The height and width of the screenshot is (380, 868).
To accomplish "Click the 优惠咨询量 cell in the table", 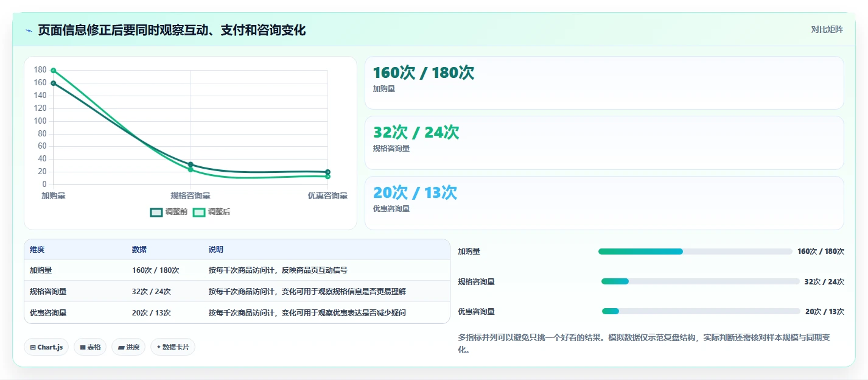I will click(48, 313).
